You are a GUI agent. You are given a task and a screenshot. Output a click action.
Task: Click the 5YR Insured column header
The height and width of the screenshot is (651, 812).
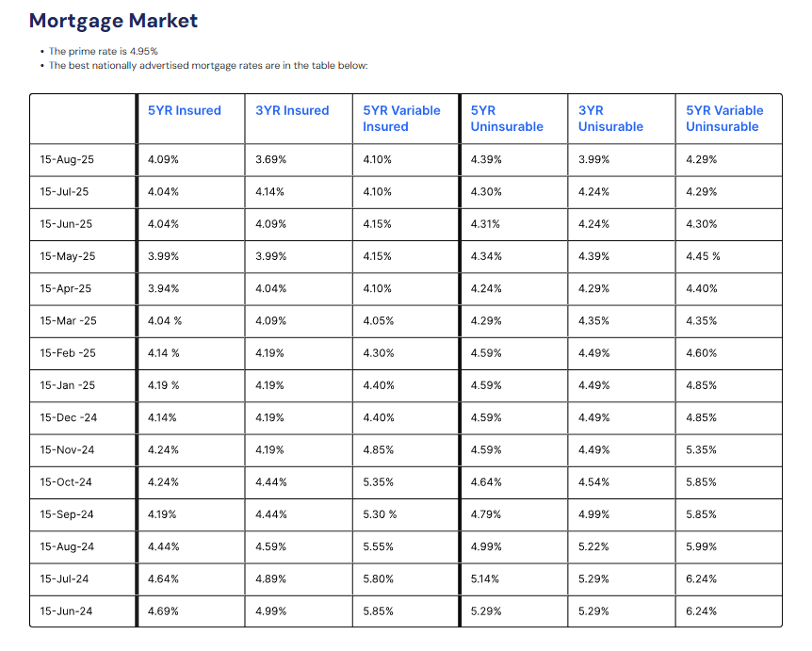(x=184, y=110)
